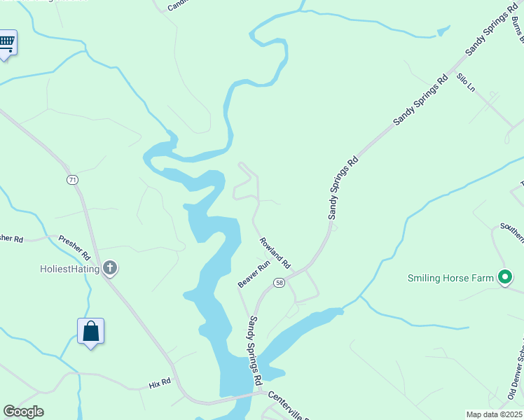This screenshot has height=420, width=524.
Task: Open the HoliestHating church pin
Action: pyautogui.click(x=110, y=268)
